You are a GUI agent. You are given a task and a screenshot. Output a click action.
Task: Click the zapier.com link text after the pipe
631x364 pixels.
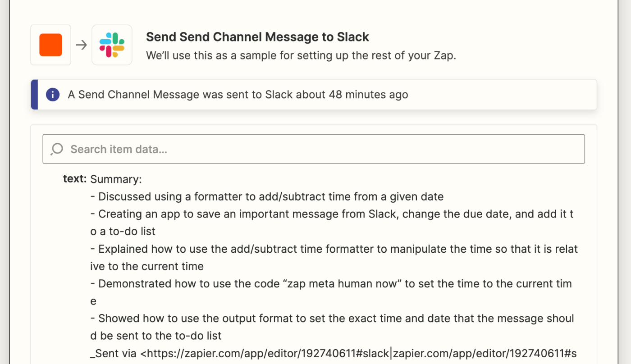point(485,354)
